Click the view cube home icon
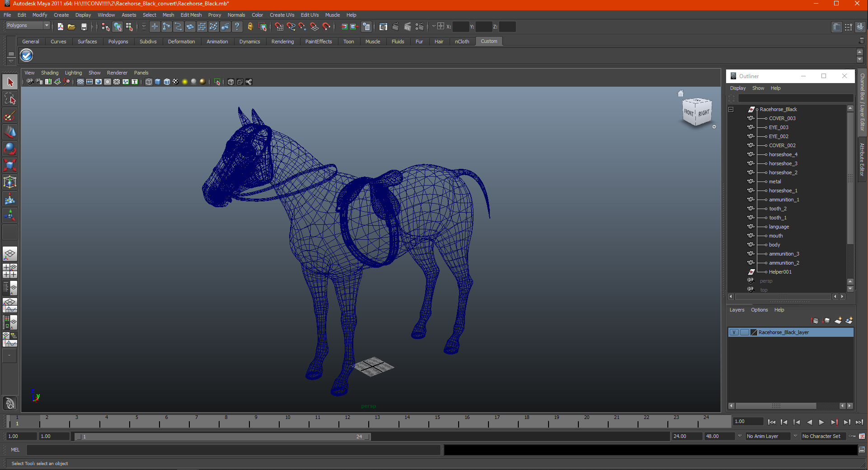This screenshot has width=868, height=470. (x=680, y=93)
